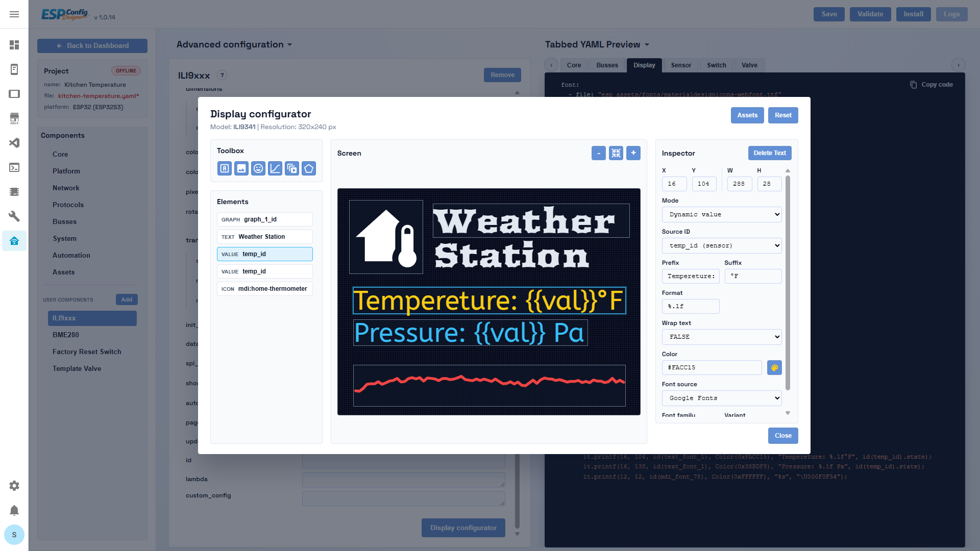Viewport: 980px width, 551px height.
Task: Open the color palette picker button
Action: 774,367
